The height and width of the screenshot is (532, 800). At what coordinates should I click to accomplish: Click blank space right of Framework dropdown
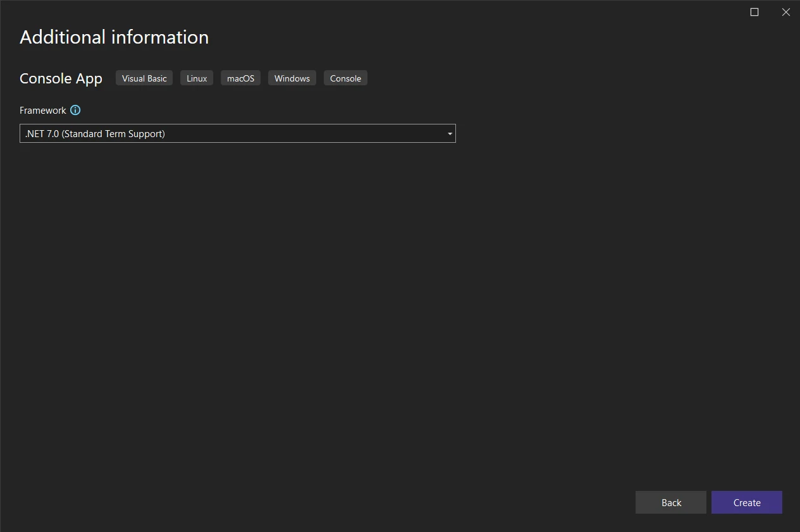pos(601,134)
